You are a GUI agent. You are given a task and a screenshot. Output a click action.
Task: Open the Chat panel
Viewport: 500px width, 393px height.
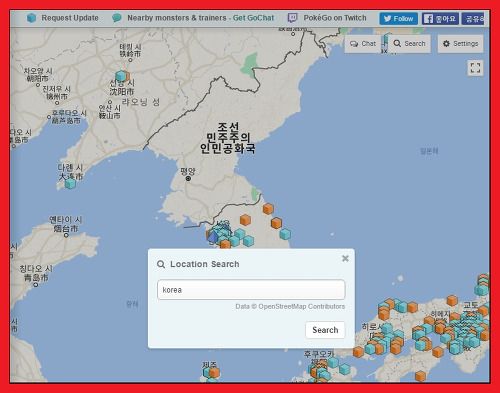coord(363,44)
